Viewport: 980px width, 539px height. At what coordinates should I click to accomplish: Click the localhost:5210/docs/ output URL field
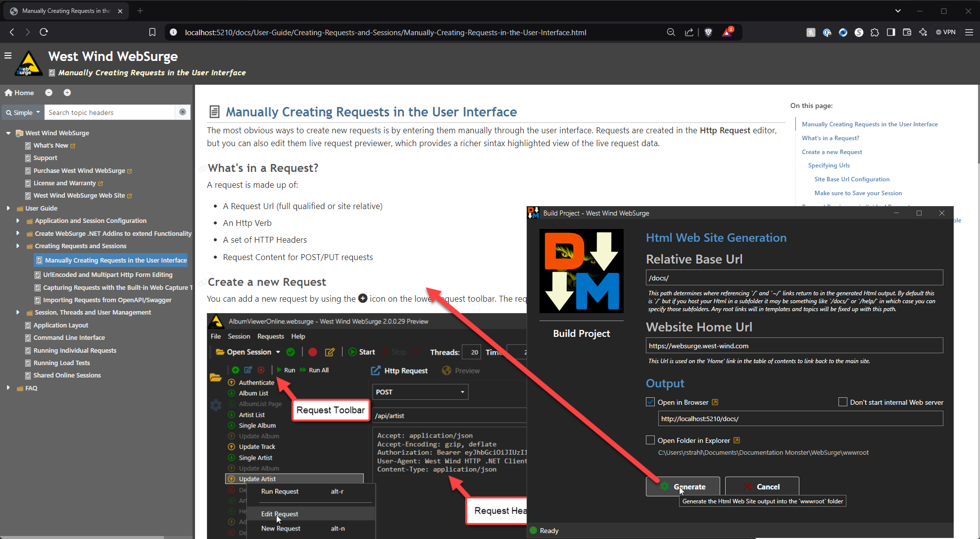(x=800, y=418)
